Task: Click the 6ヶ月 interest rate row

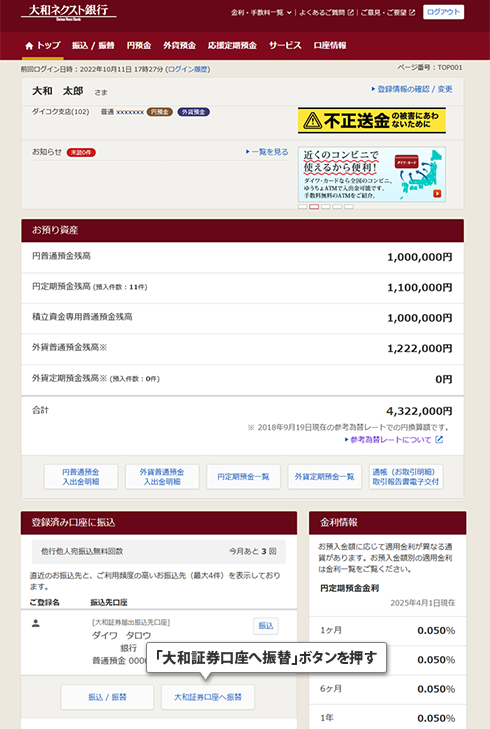Action: 388,689
